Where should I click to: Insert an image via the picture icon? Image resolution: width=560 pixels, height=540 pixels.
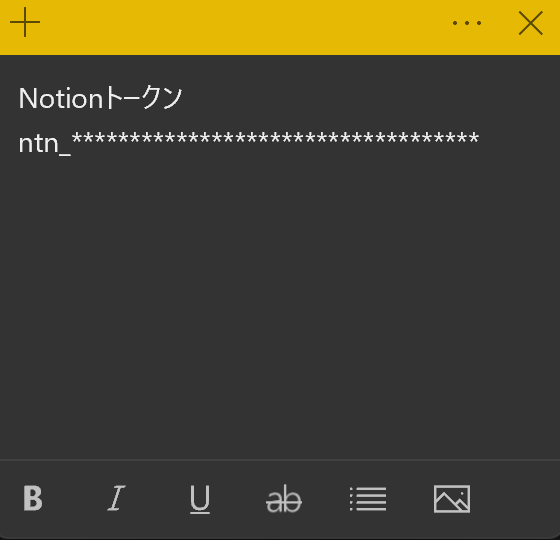click(x=452, y=499)
